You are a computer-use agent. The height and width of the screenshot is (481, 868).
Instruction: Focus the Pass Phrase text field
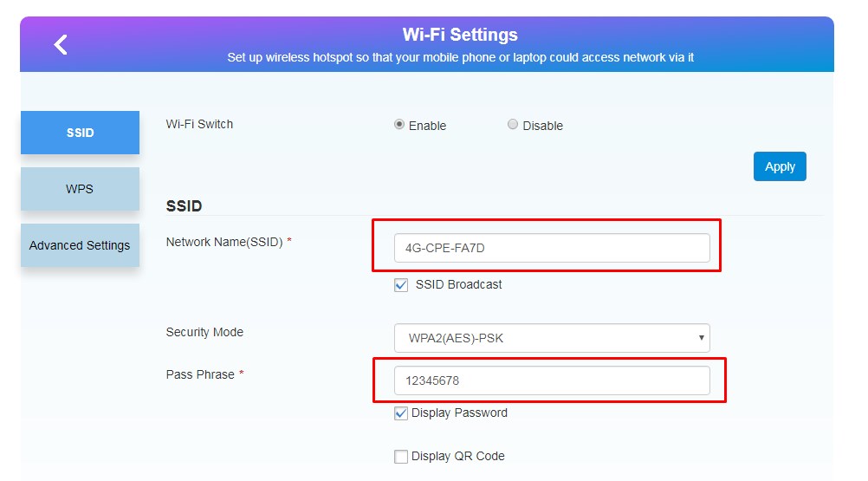(x=551, y=380)
